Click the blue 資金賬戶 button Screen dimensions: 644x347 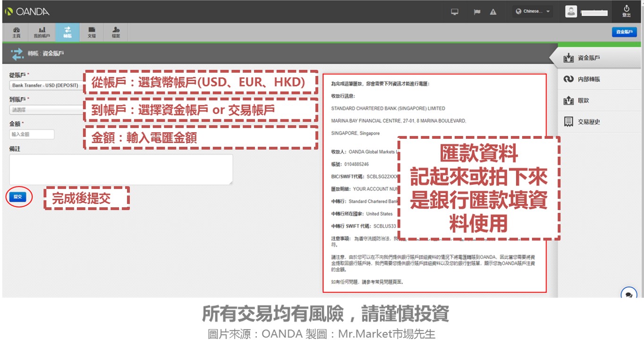tap(624, 32)
